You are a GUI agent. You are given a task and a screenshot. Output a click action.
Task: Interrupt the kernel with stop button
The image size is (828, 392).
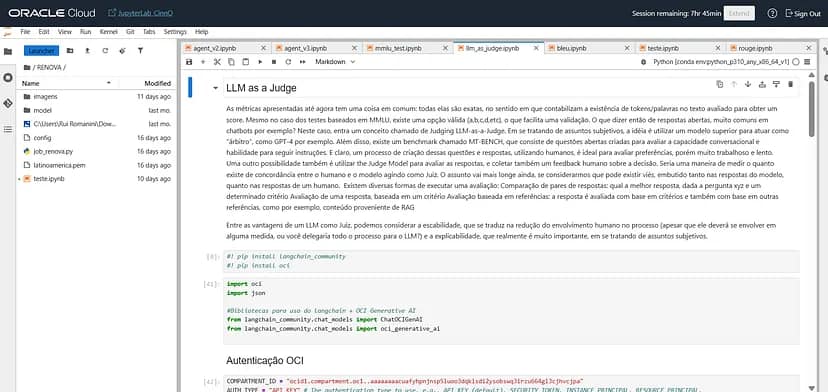(274, 62)
